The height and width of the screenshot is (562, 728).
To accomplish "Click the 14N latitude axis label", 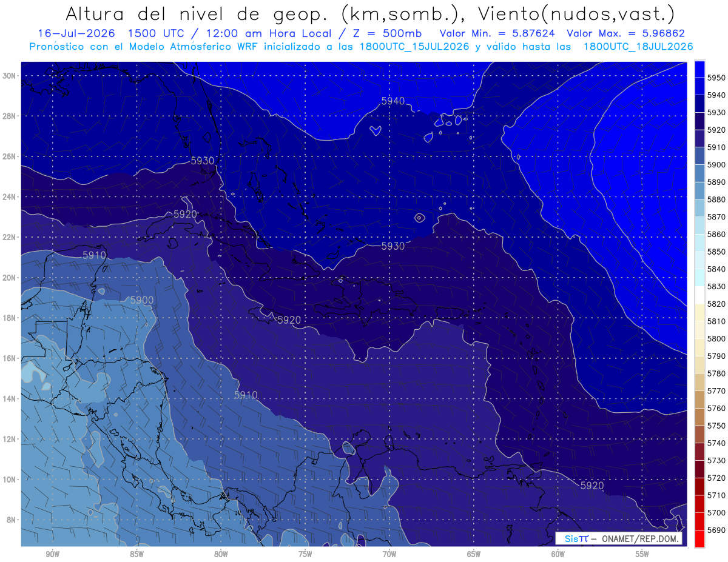I will point(10,398).
